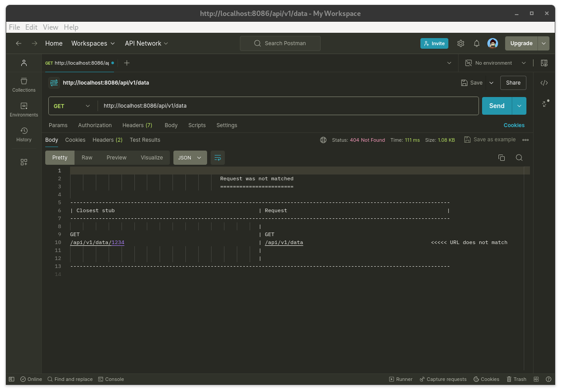
Task: Click the Cookies link
Action: [x=514, y=125]
